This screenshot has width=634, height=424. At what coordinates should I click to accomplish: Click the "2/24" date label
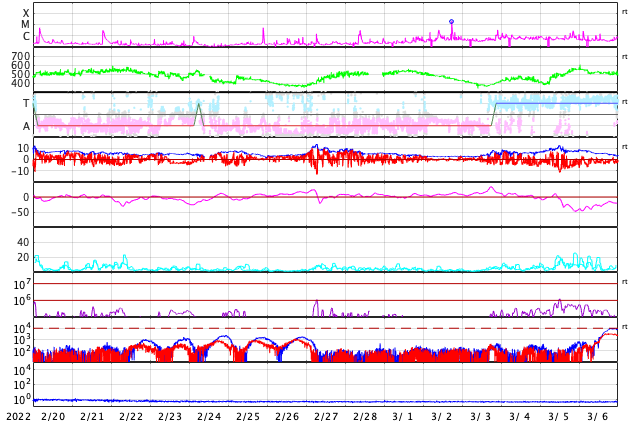pyautogui.click(x=209, y=417)
